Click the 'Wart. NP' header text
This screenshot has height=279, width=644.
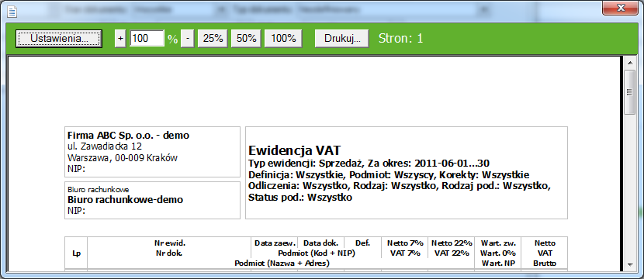(x=498, y=263)
